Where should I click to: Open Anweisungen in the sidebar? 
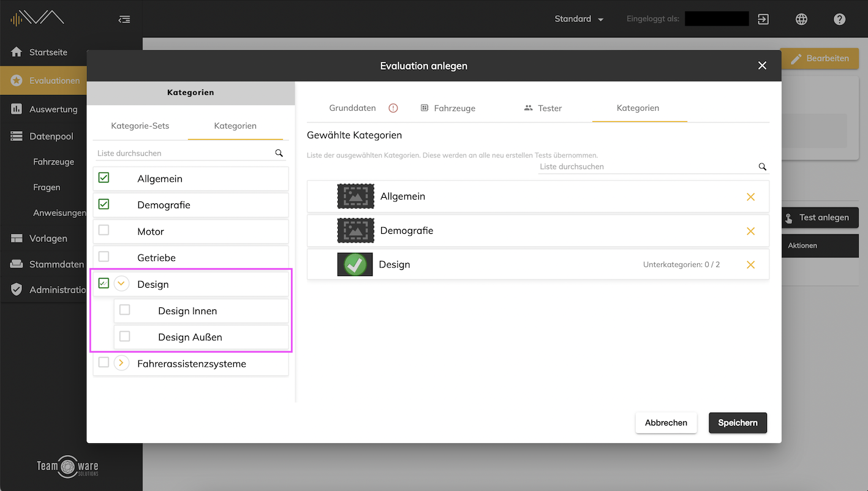[x=60, y=213]
